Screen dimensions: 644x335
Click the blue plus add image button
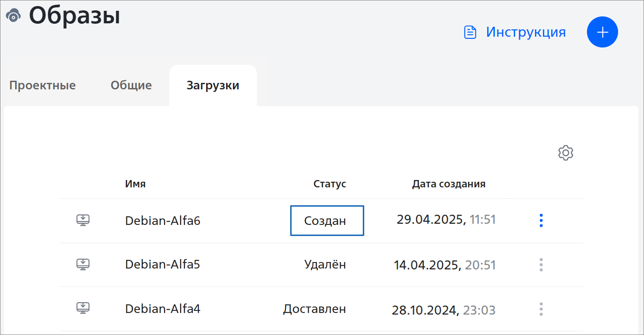pos(603,32)
